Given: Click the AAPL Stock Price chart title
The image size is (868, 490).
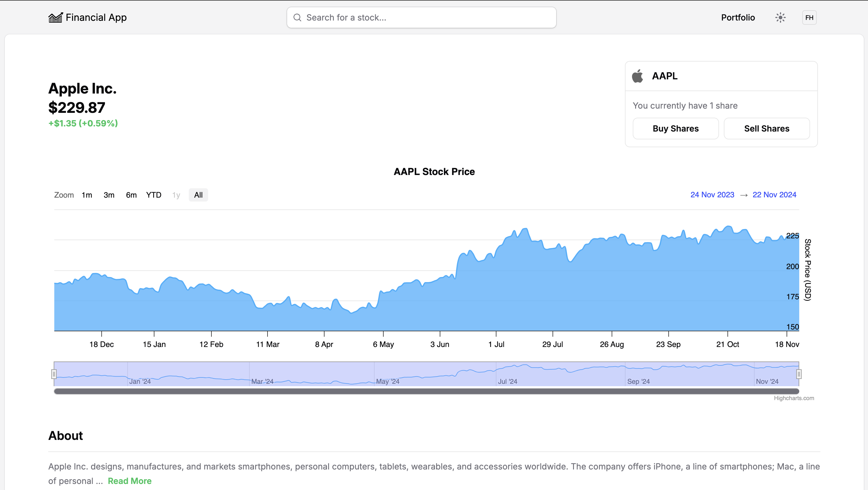Looking at the screenshot, I should 434,172.
